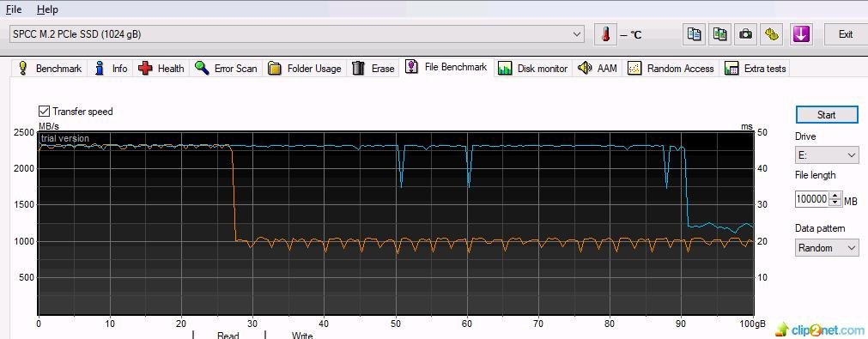Click the temperature thermometer icon
This screenshot has width=868, height=339.
tap(605, 34)
